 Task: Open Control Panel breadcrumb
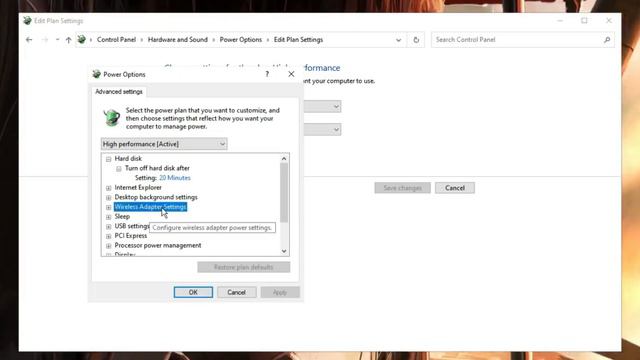point(116,40)
